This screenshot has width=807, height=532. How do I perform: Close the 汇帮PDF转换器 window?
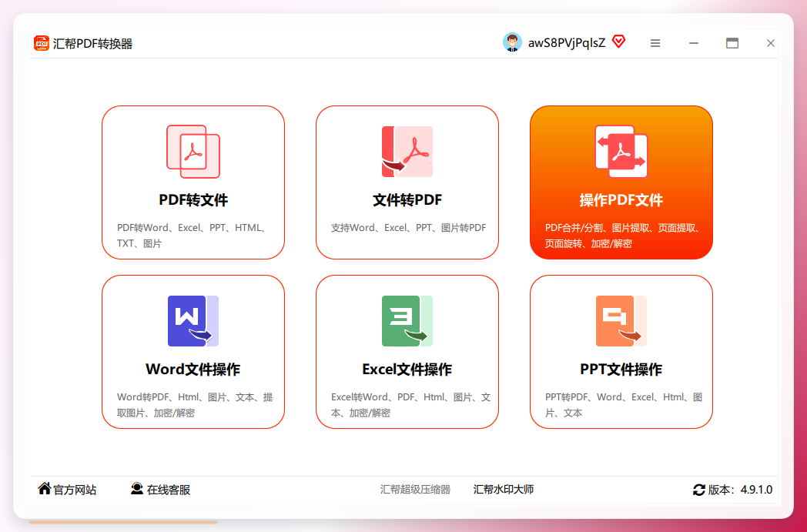coord(771,43)
